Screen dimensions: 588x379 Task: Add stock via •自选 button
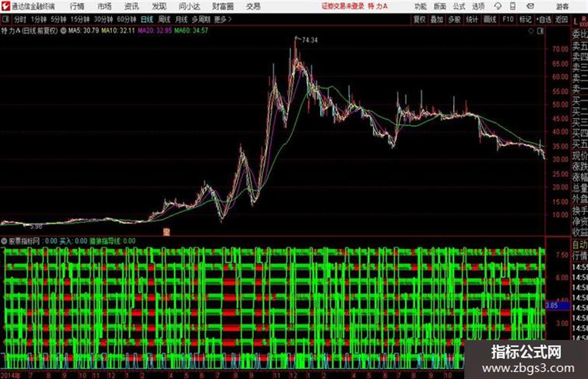coord(544,19)
